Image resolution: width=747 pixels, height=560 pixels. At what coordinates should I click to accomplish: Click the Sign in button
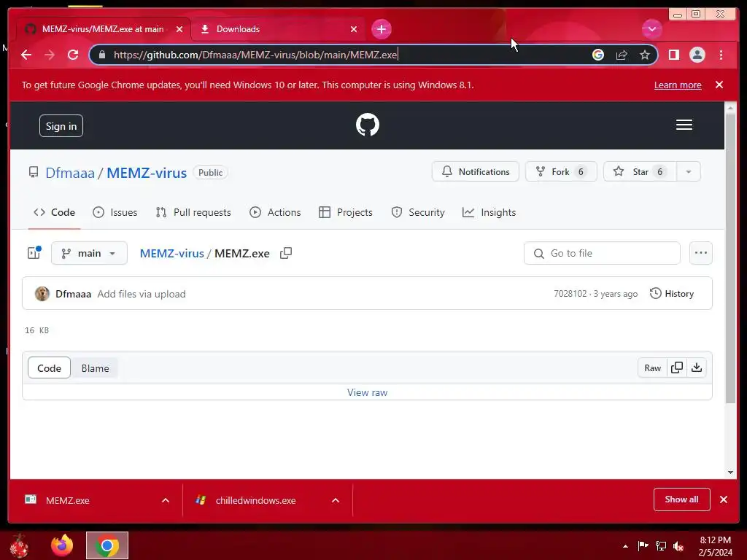[x=61, y=125]
